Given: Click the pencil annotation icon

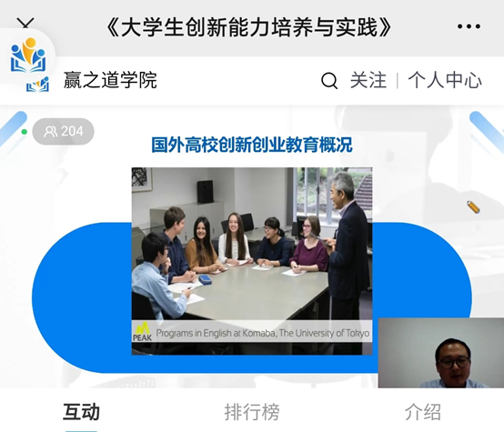Looking at the screenshot, I should (473, 207).
